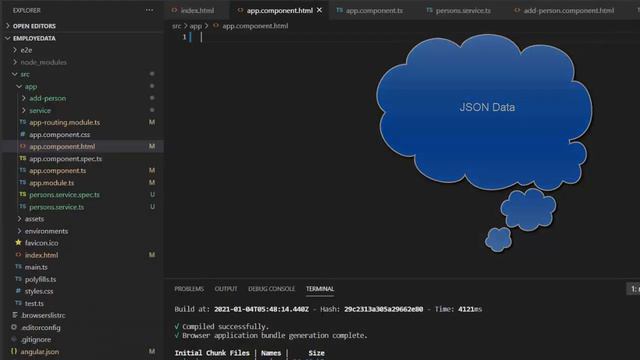Viewport: 640px width, 360px height.
Task: Open the PROBLEMS panel tab
Action: coord(189,289)
